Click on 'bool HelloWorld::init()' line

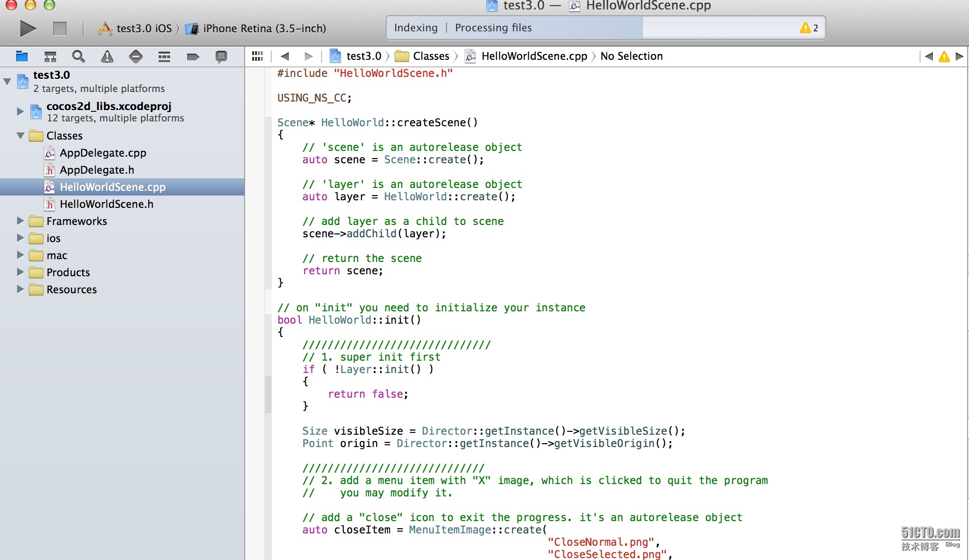349,320
